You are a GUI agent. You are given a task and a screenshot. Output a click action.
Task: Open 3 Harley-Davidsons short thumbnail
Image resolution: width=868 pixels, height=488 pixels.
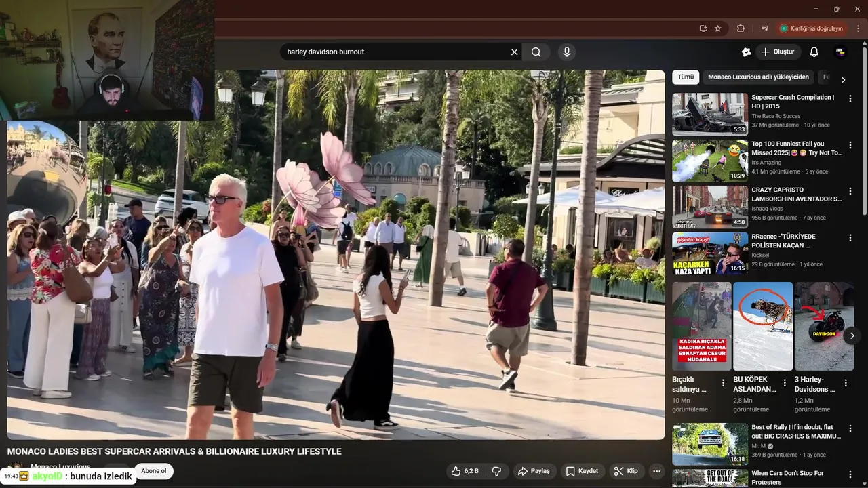pyautogui.click(x=824, y=326)
